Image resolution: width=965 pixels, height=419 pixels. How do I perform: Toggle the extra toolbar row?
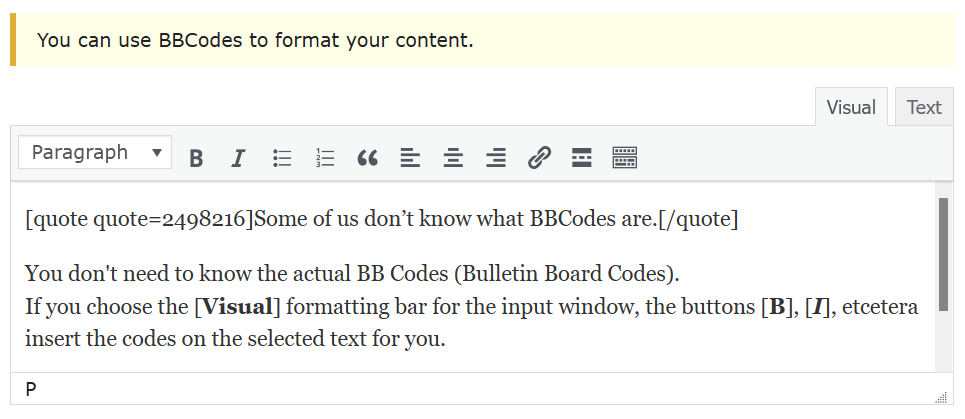click(625, 158)
